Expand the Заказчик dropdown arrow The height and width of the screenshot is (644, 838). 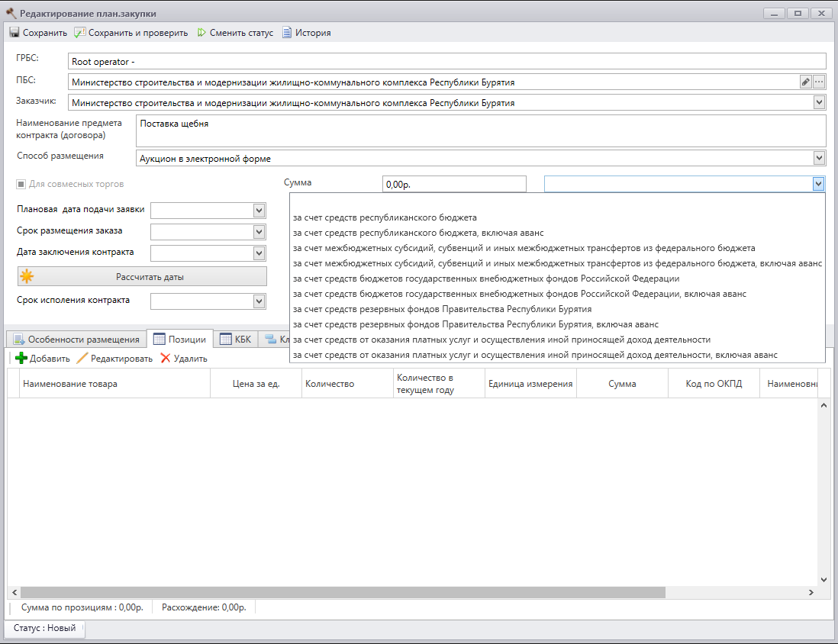pyautogui.click(x=819, y=102)
